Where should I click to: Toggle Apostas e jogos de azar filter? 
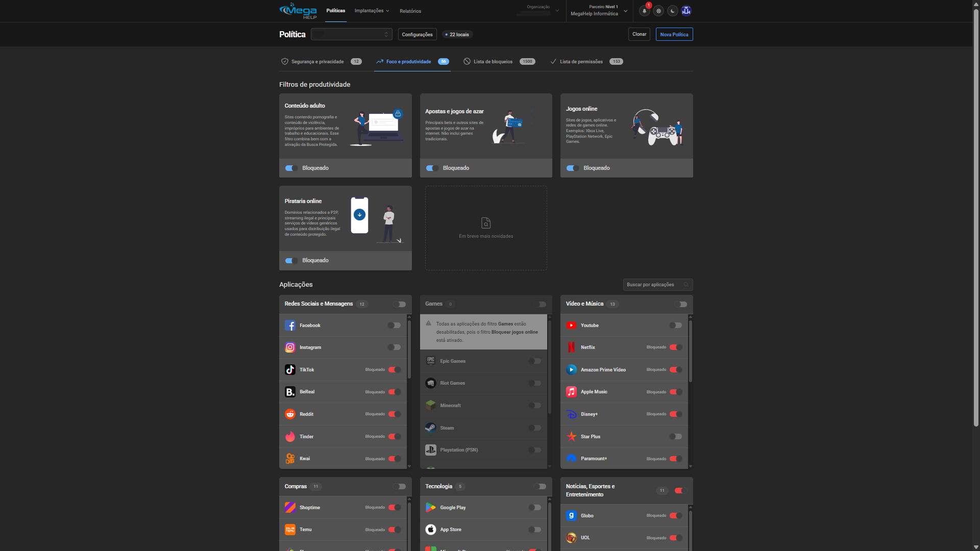point(432,168)
